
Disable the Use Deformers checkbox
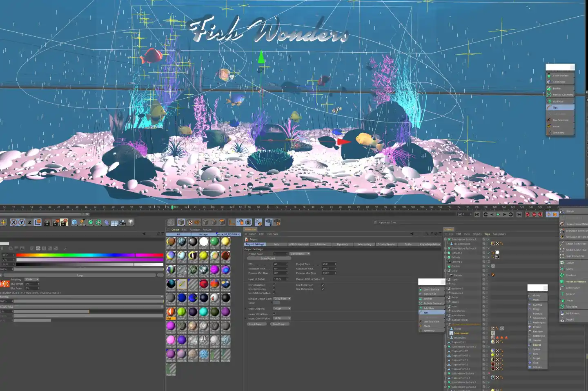[x=323, y=289]
